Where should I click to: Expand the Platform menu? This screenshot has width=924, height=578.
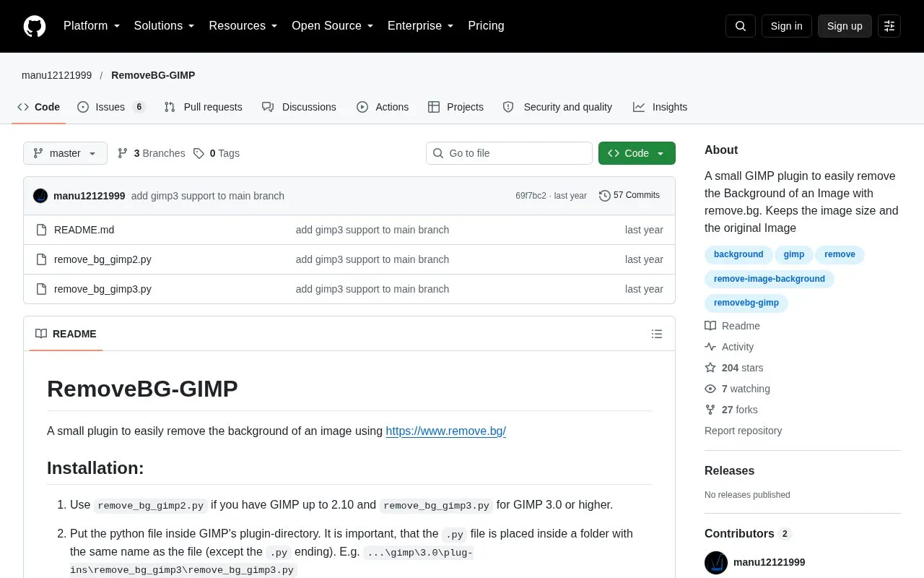coord(92,26)
